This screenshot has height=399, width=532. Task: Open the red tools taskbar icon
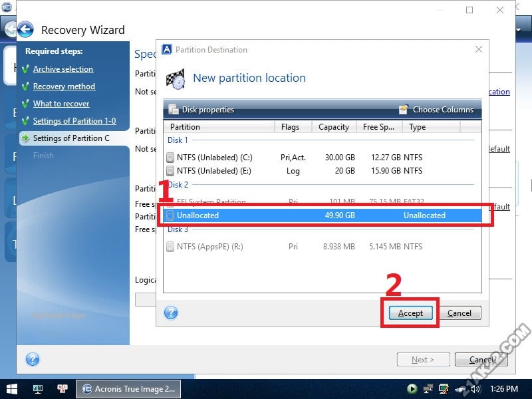(x=63, y=389)
